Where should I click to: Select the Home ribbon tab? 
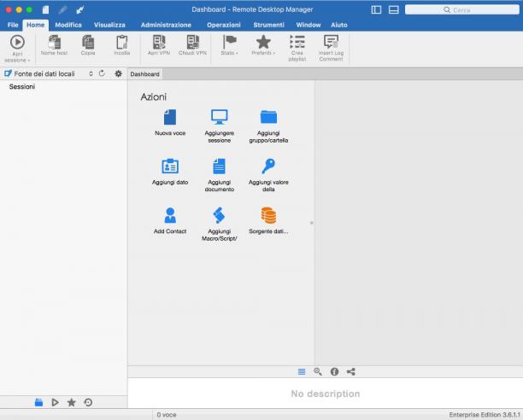tap(35, 25)
